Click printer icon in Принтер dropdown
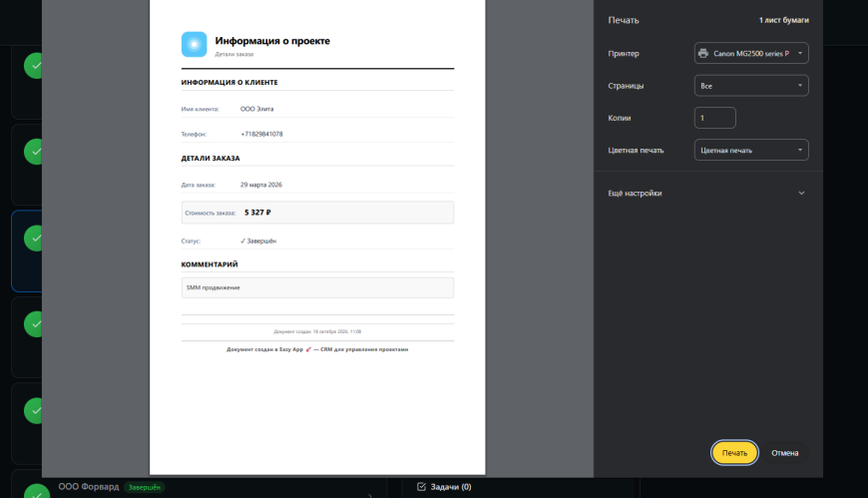This screenshot has height=498, width=868. point(703,53)
